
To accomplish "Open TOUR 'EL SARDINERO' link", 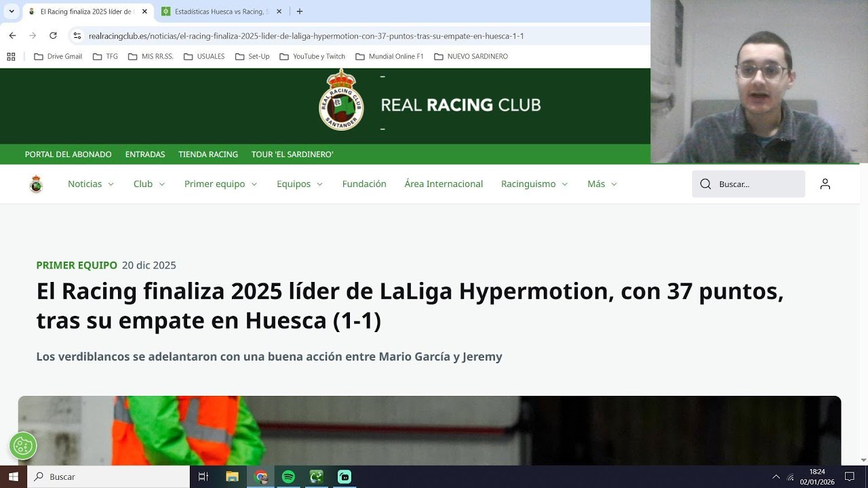I will (292, 155).
